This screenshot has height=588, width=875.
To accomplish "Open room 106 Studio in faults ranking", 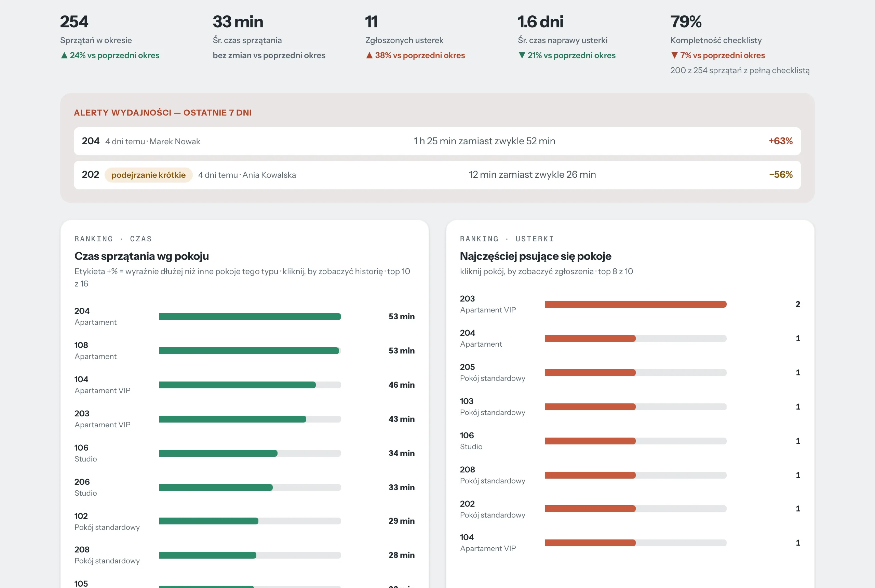I will pos(630,441).
